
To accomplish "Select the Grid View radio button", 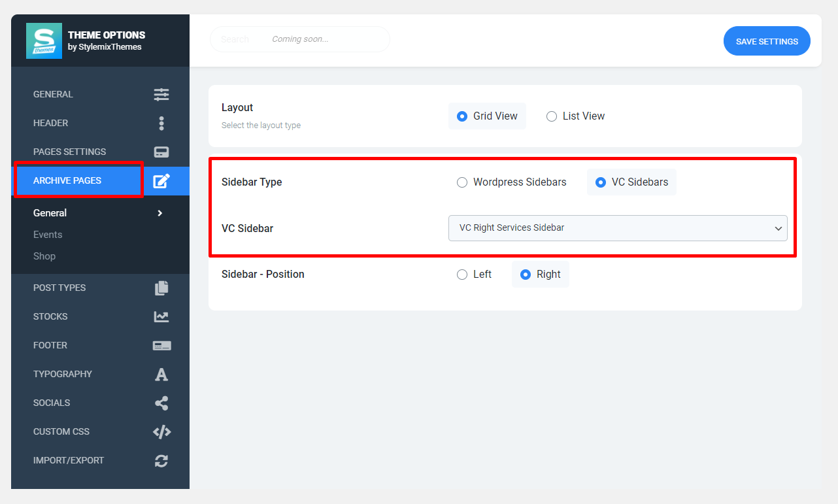I will point(462,116).
